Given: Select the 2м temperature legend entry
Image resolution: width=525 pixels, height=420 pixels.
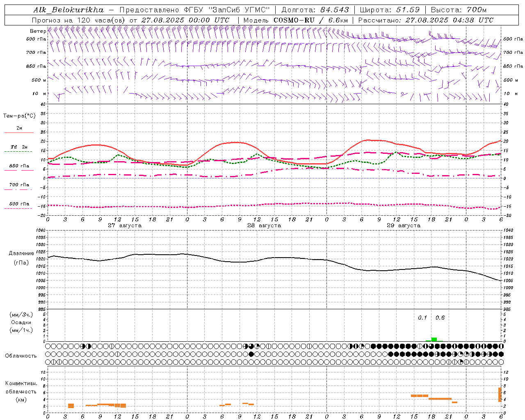Looking at the screenshot, I should (x=19, y=128).
